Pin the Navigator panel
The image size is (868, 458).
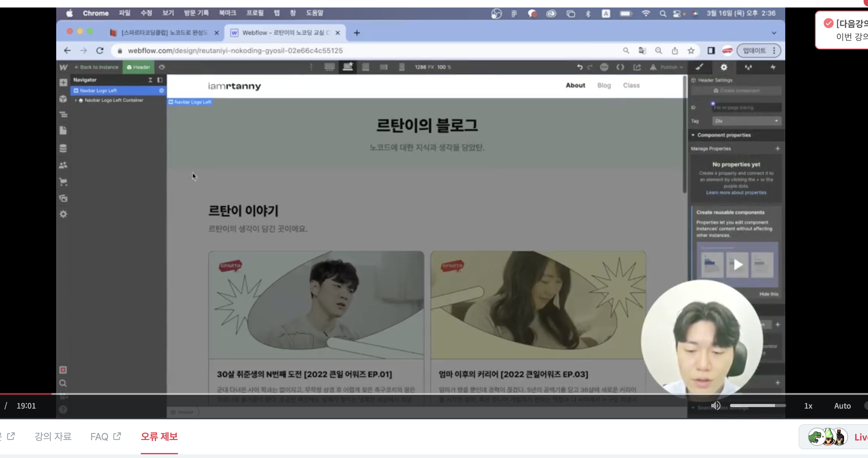(x=160, y=80)
